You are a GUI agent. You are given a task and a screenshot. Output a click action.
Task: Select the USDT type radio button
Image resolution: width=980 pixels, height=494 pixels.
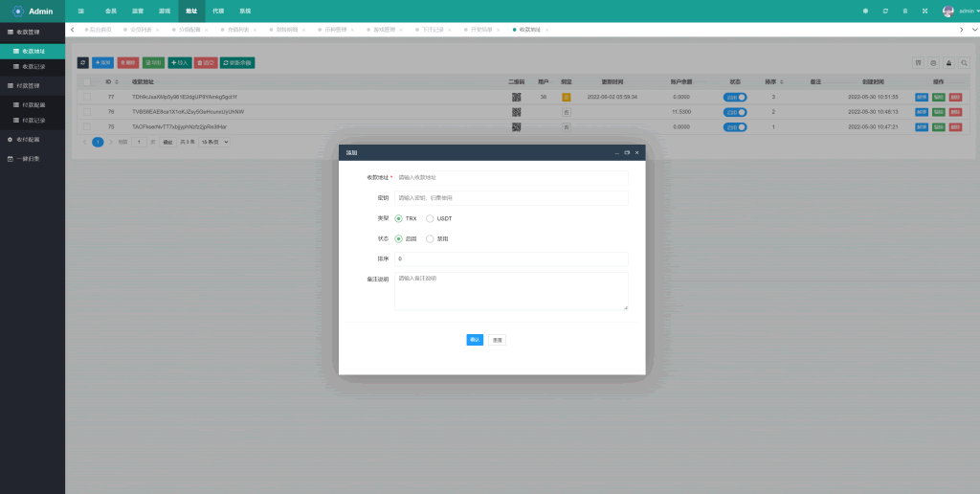tap(431, 218)
